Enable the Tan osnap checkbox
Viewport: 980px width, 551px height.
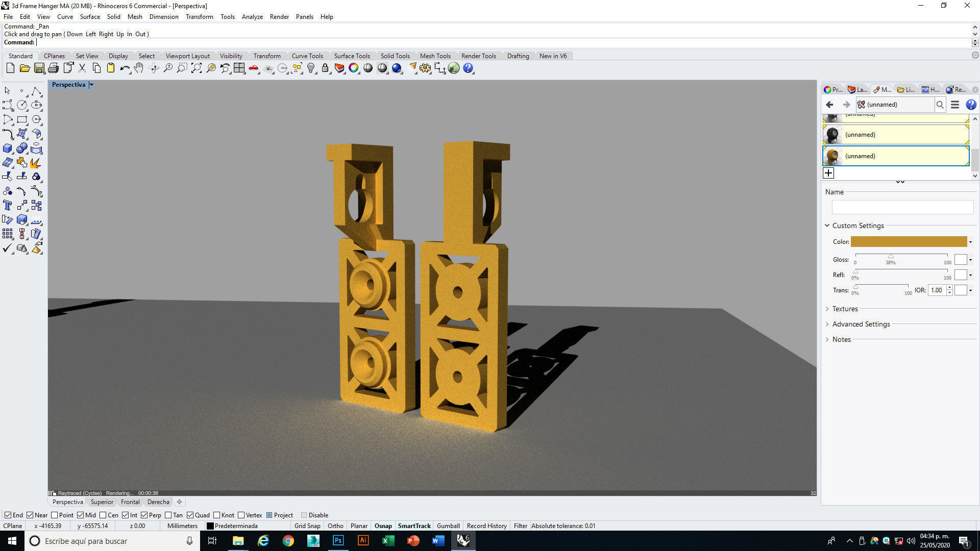168,515
